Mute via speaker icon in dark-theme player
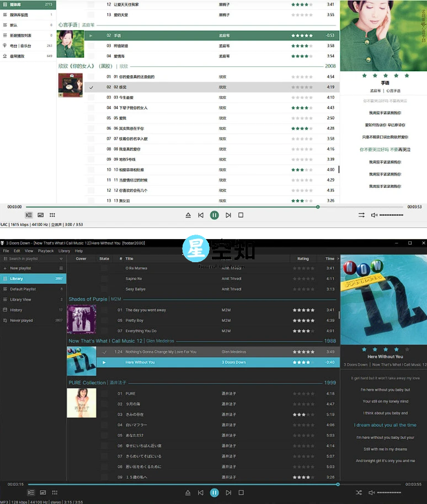Viewport: 427px width, 504px height. [x=372, y=492]
